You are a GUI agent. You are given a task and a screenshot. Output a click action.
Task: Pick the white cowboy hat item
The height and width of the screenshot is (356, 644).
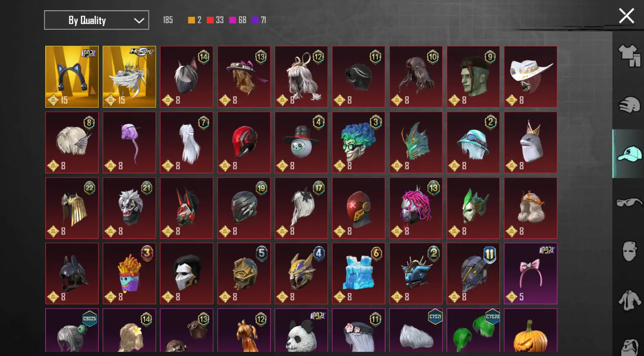click(531, 77)
